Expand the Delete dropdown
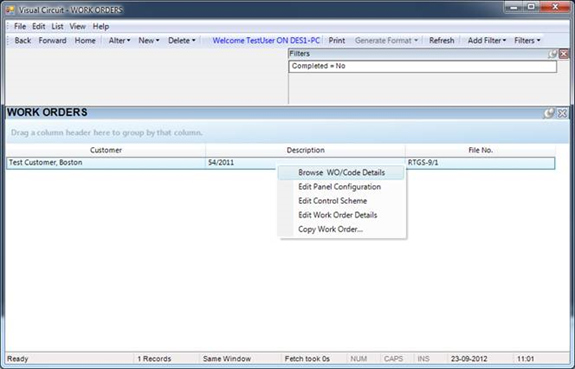The image size is (575, 369). (x=182, y=40)
